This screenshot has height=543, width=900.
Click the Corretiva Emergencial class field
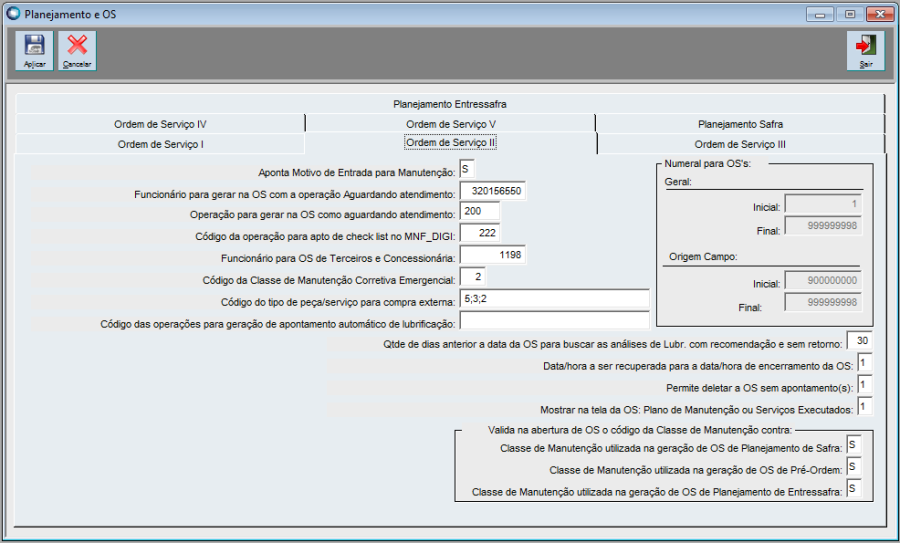[x=473, y=277]
